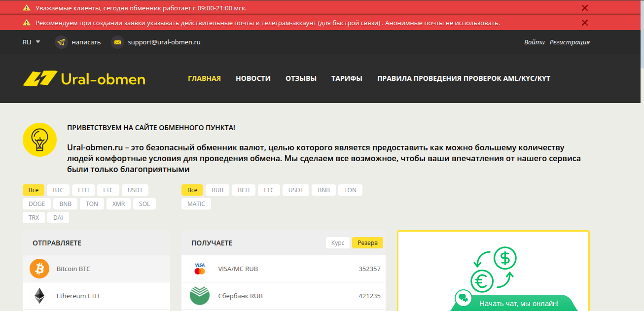The height and width of the screenshot is (311, 644).
Task: Filter send currencies by XMR
Action: click(118, 204)
